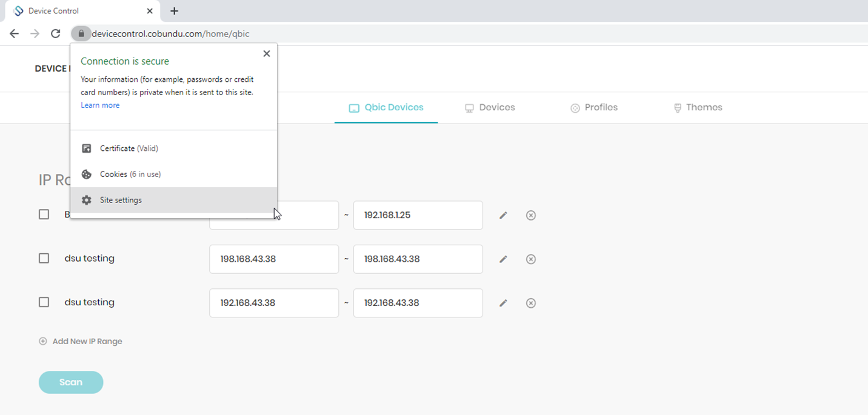
Task: Edit the 198.168.43.38 dsu testing range
Action: pyautogui.click(x=503, y=259)
